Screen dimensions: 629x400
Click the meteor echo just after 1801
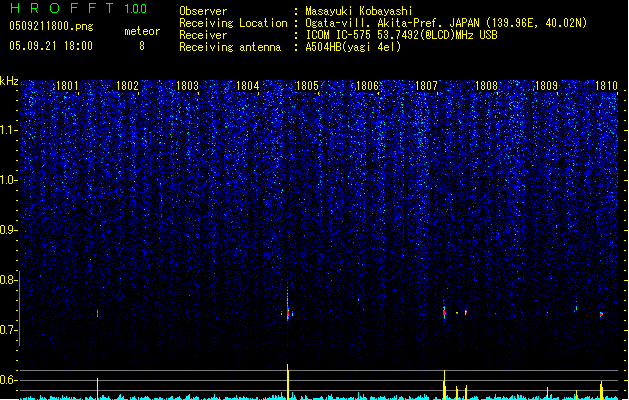click(x=97, y=314)
